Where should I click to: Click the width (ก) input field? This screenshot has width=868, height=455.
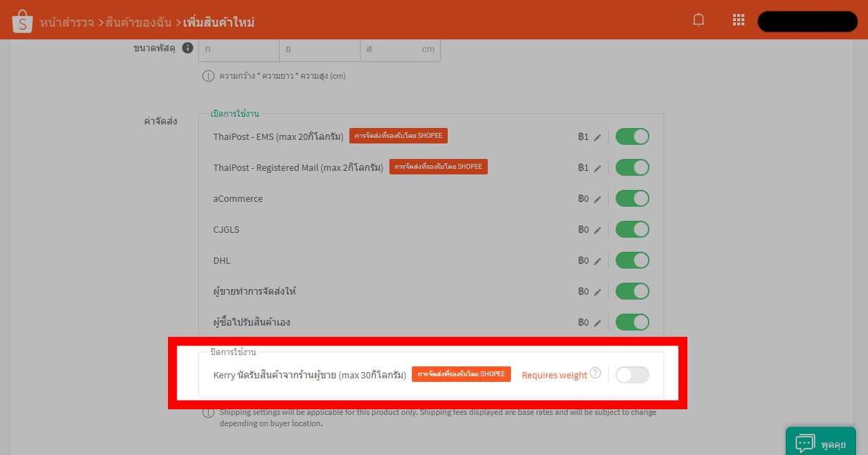238,49
